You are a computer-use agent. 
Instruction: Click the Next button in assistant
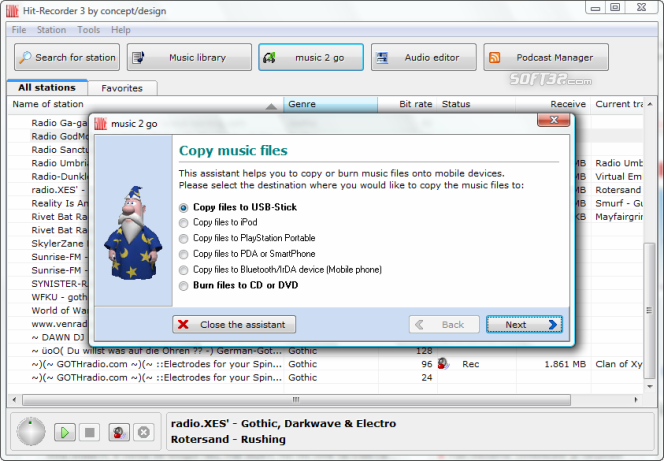click(x=524, y=324)
